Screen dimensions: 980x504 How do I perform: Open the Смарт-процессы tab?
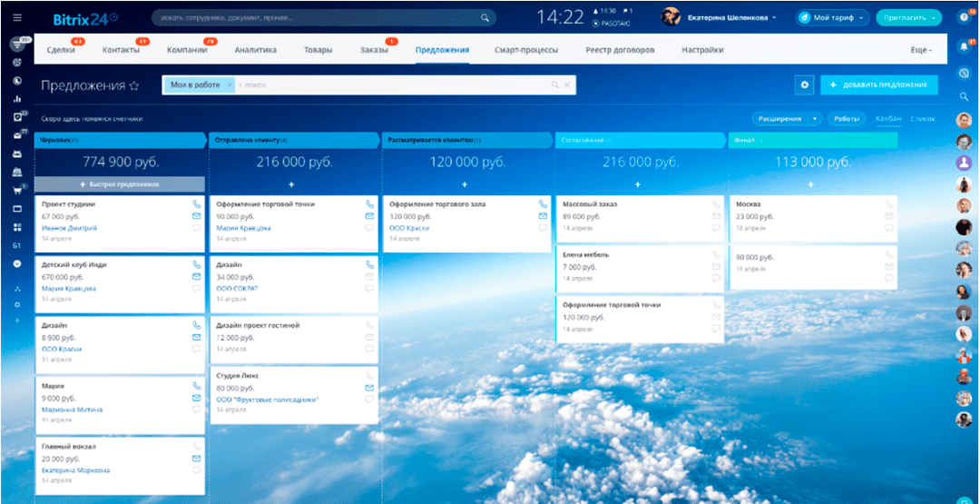(x=526, y=50)
